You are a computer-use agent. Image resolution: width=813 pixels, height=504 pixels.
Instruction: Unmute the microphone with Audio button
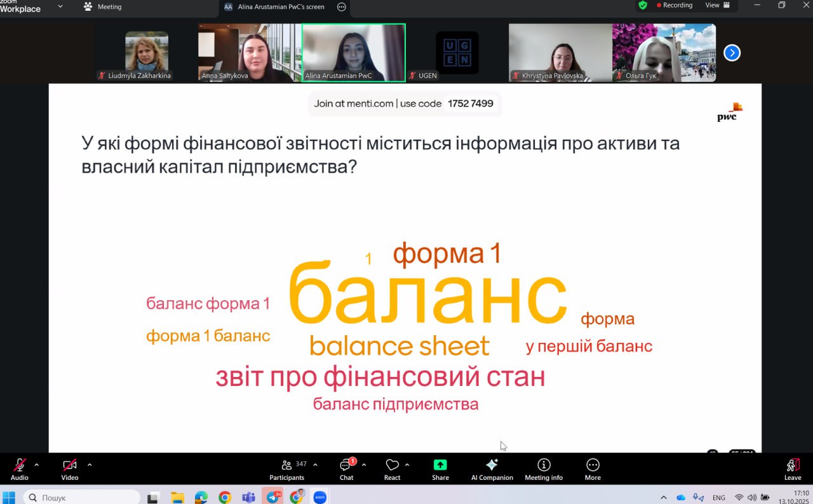click(20, 469)
